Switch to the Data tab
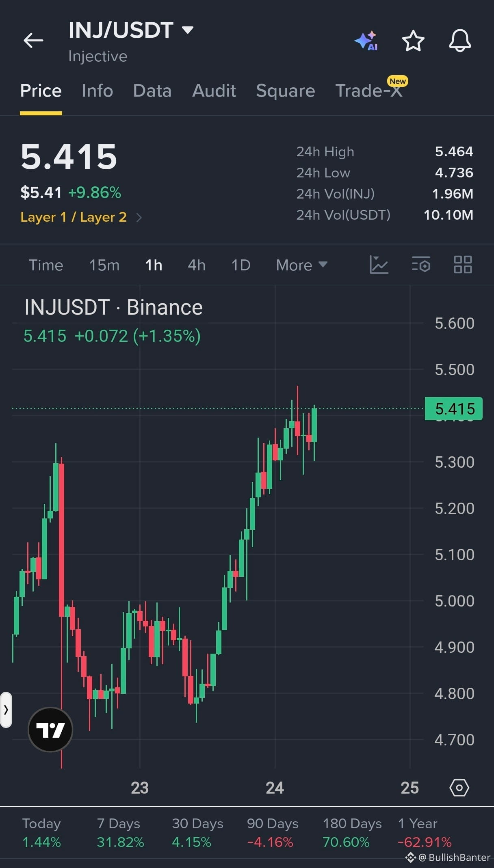 tap(152, 91)
